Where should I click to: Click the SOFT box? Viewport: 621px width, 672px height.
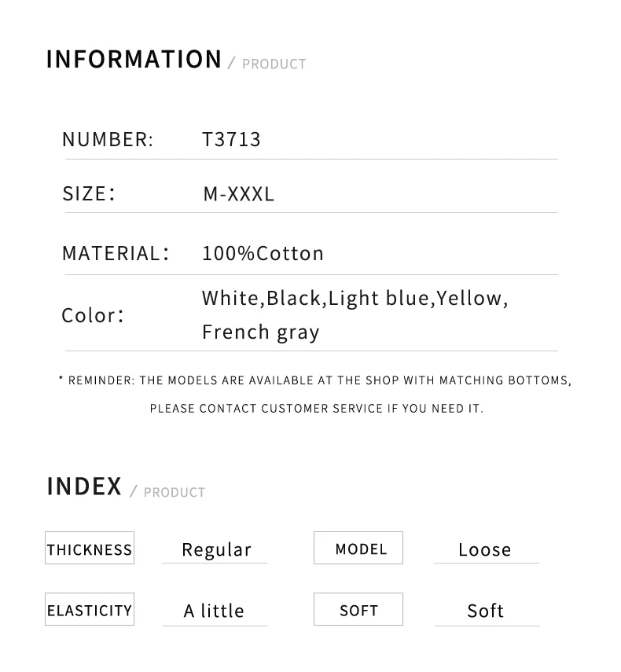point(358,609)
